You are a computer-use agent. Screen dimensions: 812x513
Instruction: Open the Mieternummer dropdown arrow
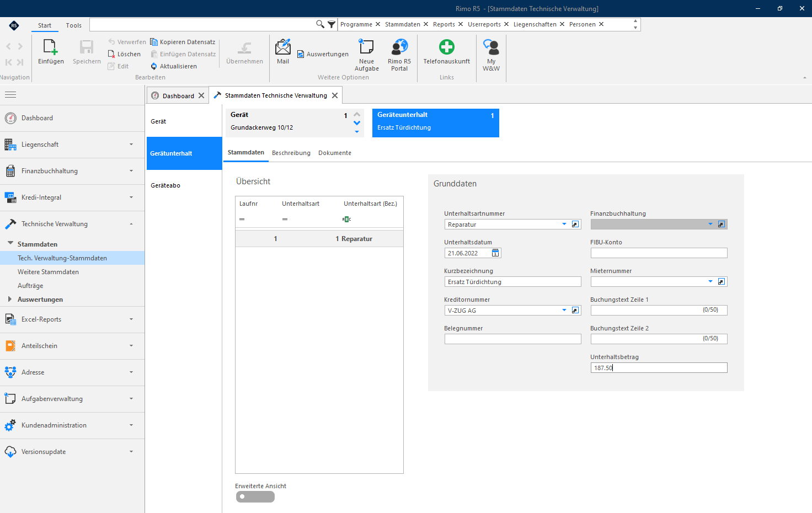tap(710, 282)
